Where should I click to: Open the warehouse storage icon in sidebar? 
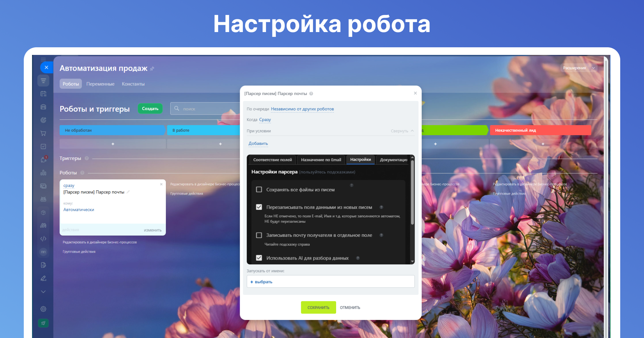point(43,107)
